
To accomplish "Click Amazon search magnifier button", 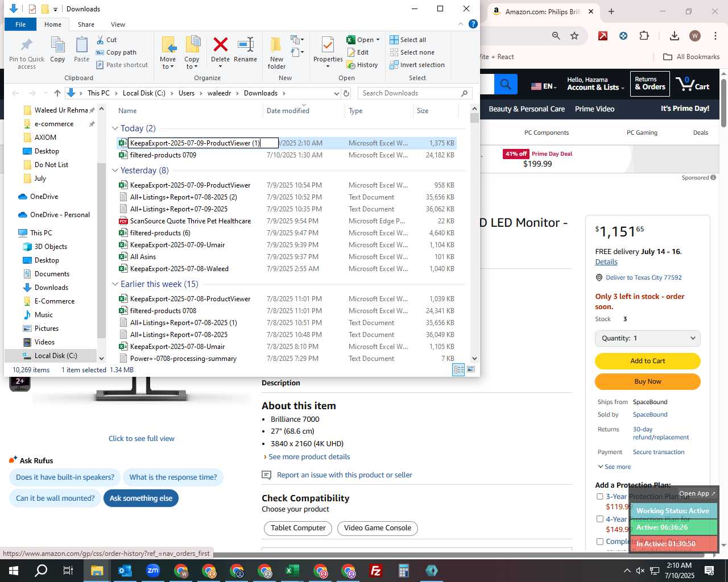I will click(x=506, y=85).
